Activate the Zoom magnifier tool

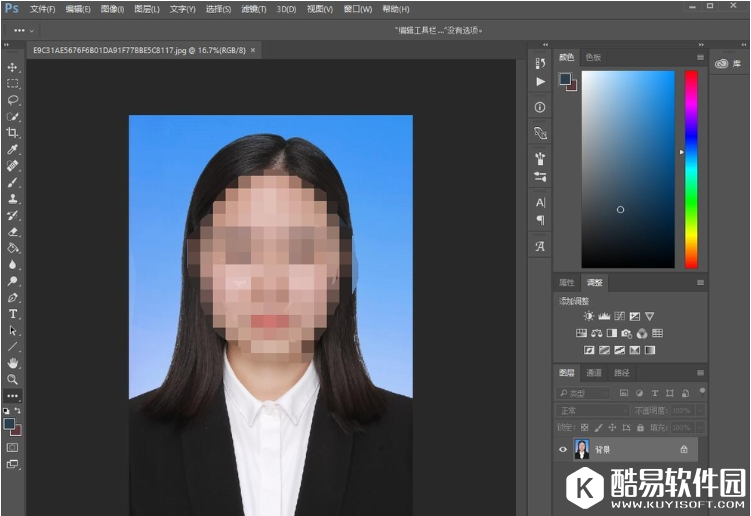(13, 379)
